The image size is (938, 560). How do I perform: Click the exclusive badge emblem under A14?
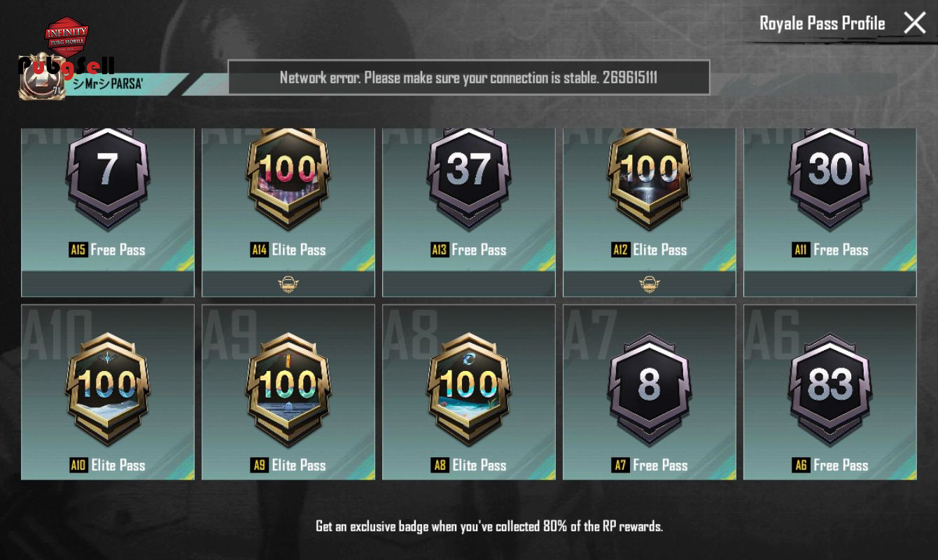[x=288, y=284]
